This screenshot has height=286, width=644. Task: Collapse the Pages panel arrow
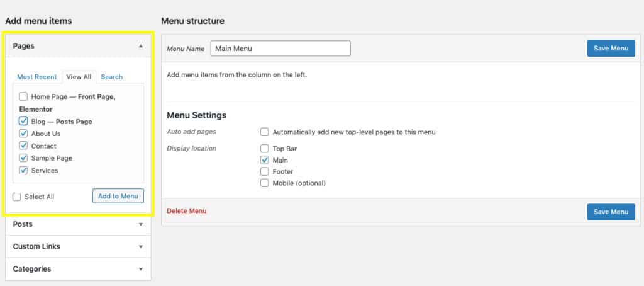coord(141,46)
